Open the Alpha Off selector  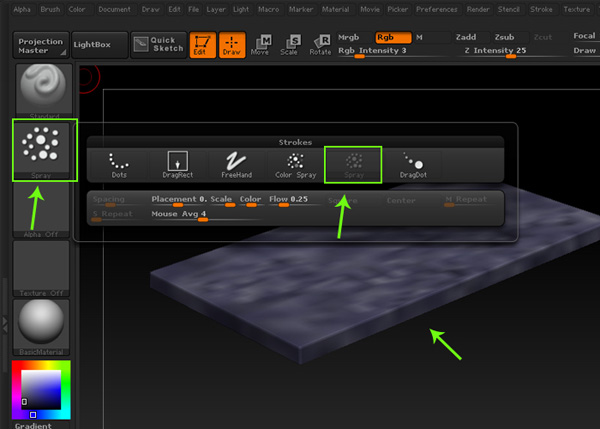(41, 210)
